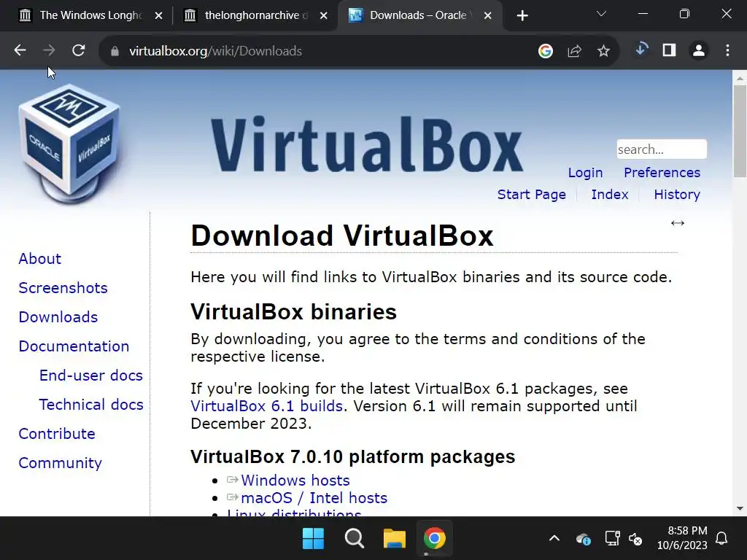Click the page vertical scrollbar thumb

740,131
